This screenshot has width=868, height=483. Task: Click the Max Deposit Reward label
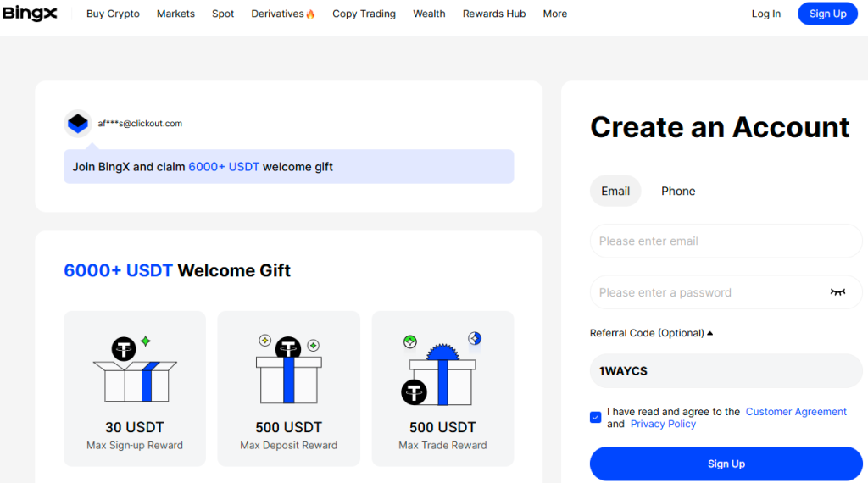coord(288,446)
